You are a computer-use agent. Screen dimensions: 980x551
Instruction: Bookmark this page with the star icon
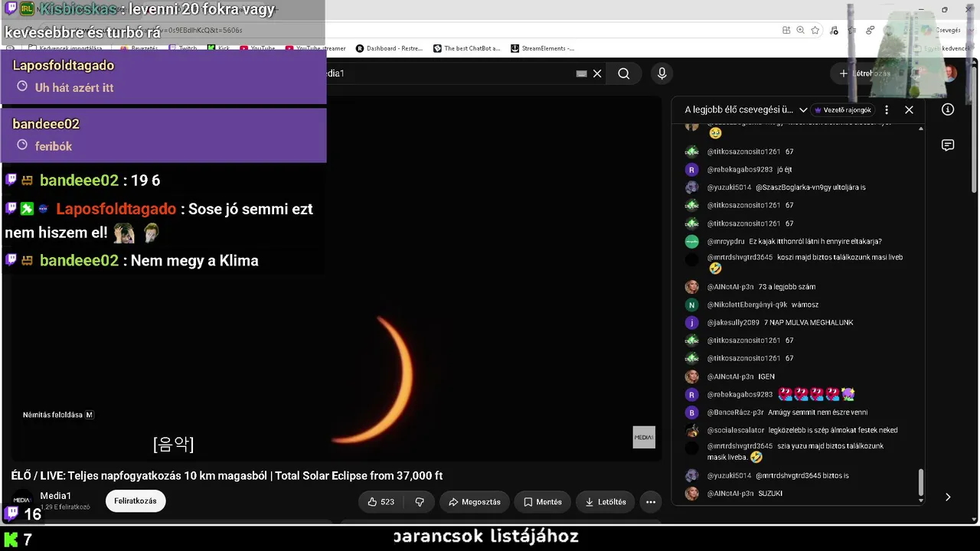pos(815,30)
